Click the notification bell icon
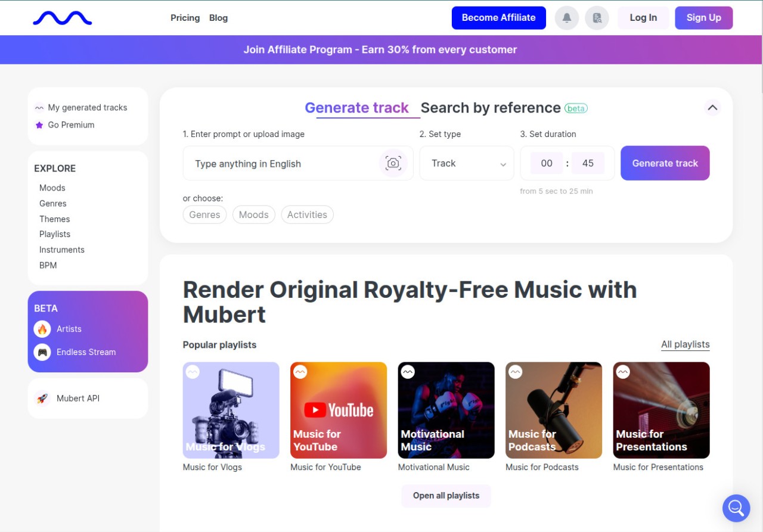This screenshot has width=763, height=532. pyautogui.click(x=567, y=18)
